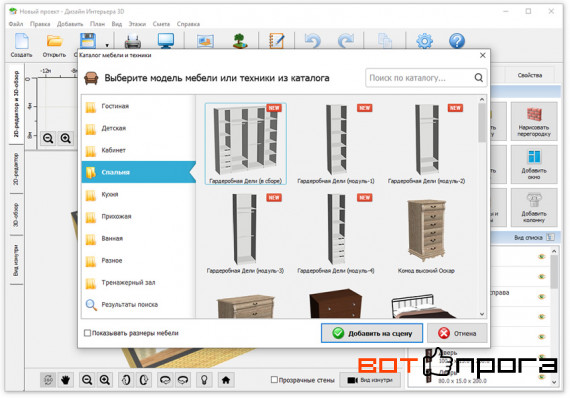Click the undo arrow icon
Viewport: 570px width, 398px height.
pyautogui.click(x=313, y=41)
